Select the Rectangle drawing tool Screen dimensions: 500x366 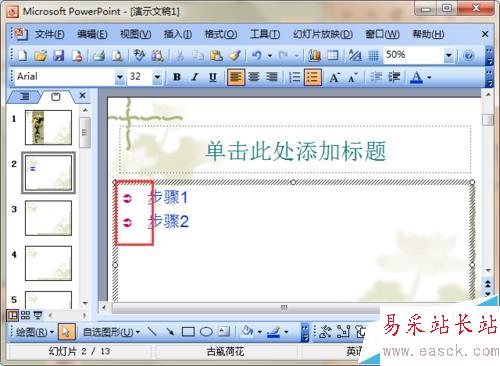(188, 331)
